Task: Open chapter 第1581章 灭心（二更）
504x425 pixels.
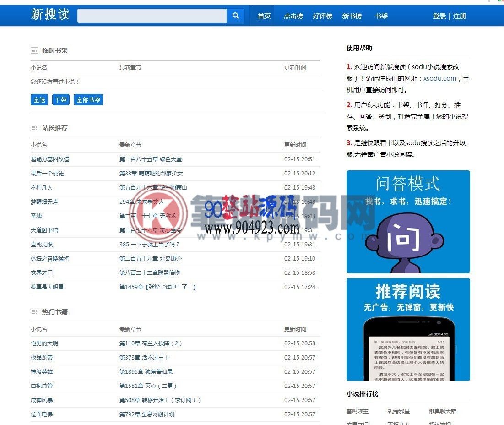Action: tap(148, 386)
